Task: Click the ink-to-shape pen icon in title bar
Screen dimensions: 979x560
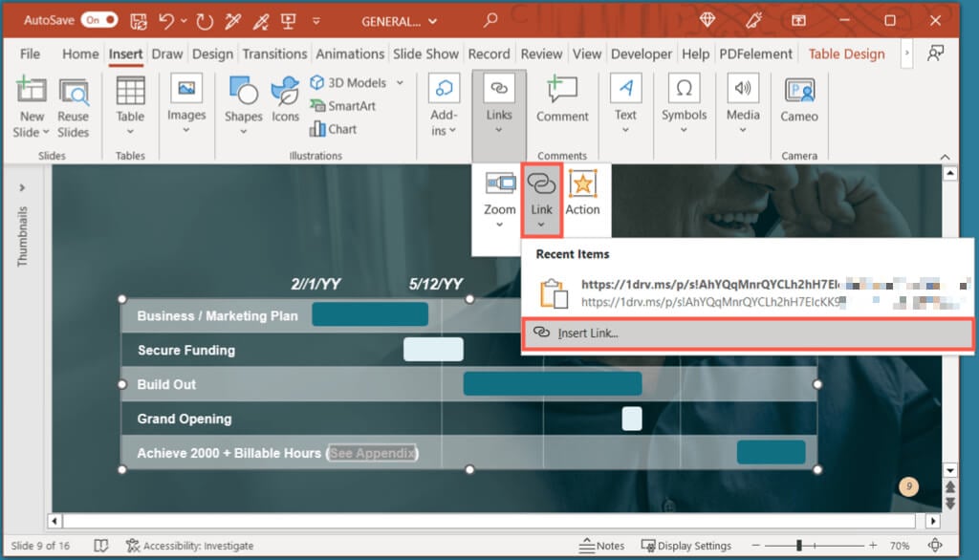Action: click(233, 21)
